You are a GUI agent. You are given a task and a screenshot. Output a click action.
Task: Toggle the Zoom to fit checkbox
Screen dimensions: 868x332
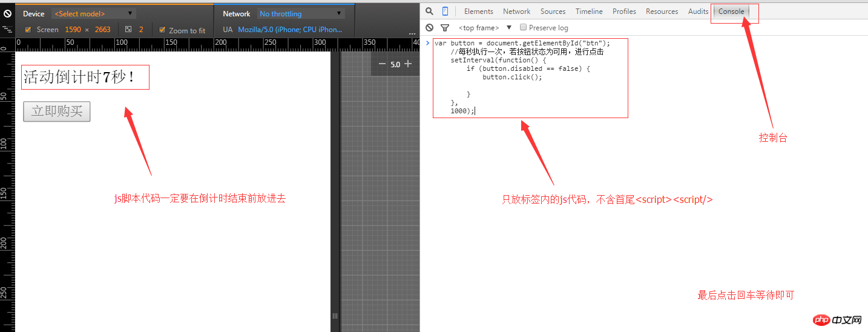click(x=162, y=30)
